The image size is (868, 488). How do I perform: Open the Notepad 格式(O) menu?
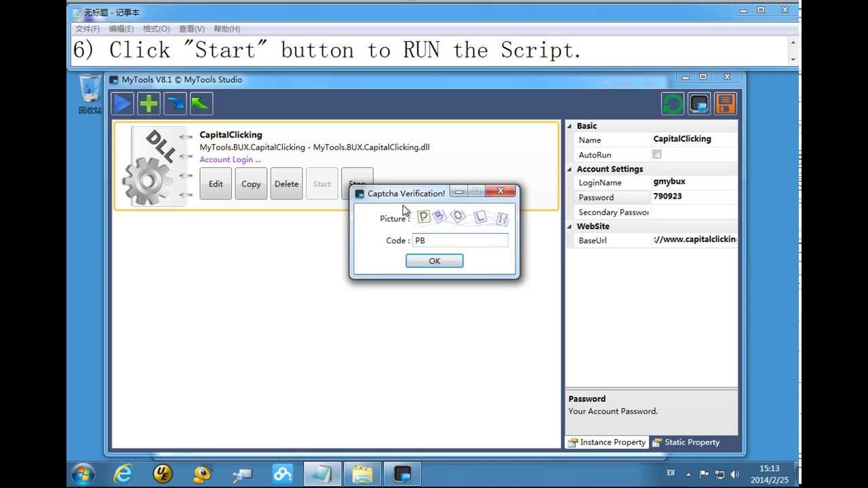(x=156, y=29)
